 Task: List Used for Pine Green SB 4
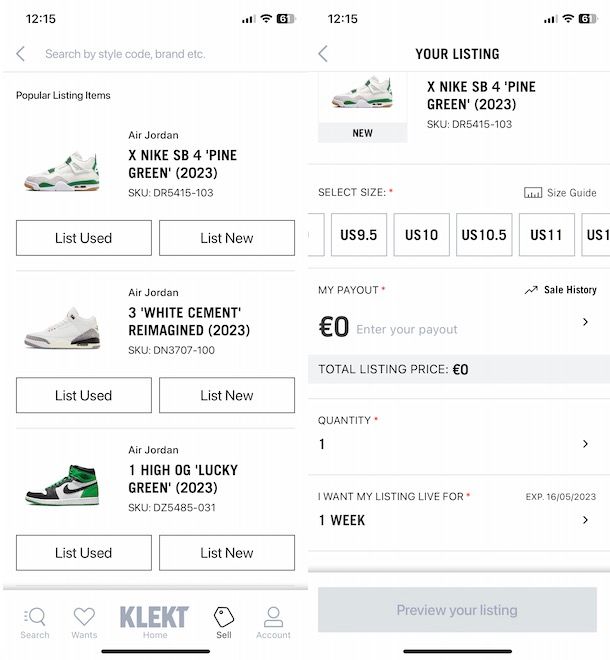point(84,238)
